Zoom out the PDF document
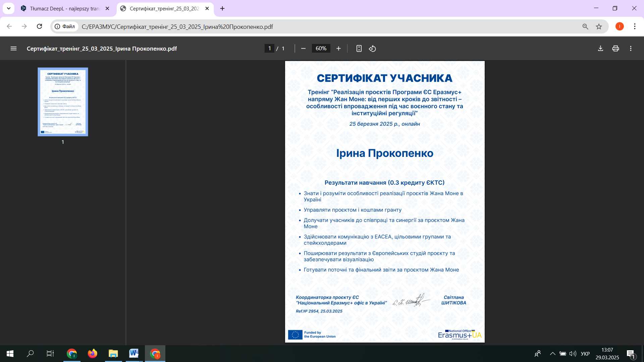The width and height of the screenshot is (644, 362). pos(303,49)
